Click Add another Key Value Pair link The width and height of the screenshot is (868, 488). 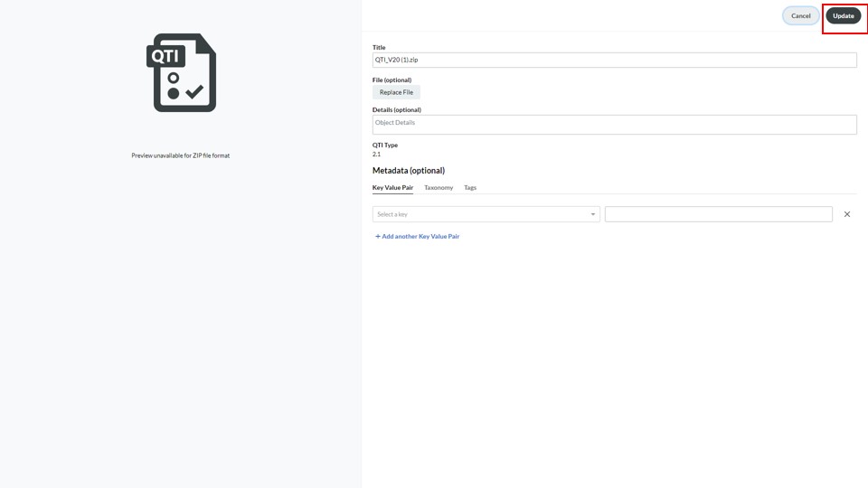point(418,236)
